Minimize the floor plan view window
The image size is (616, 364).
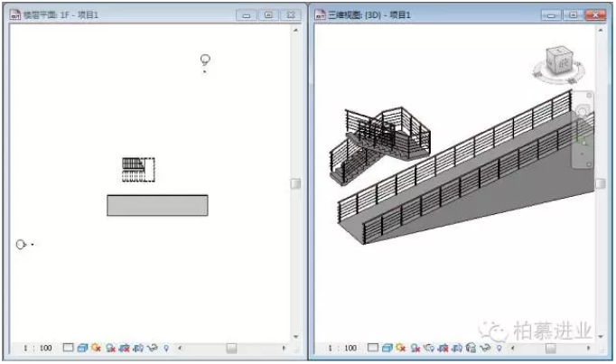coord(247,15)
